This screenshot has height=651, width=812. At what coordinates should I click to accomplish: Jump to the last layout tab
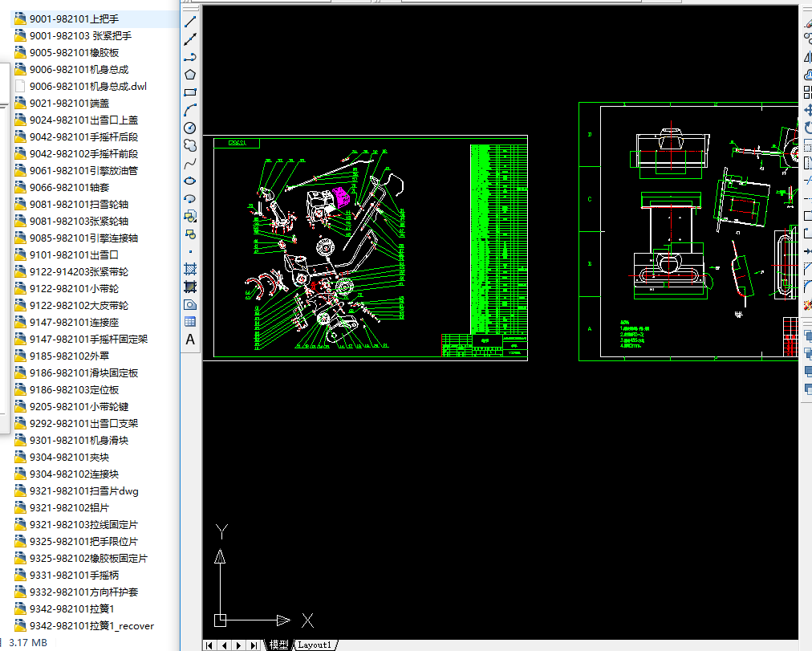click(253, 645)
